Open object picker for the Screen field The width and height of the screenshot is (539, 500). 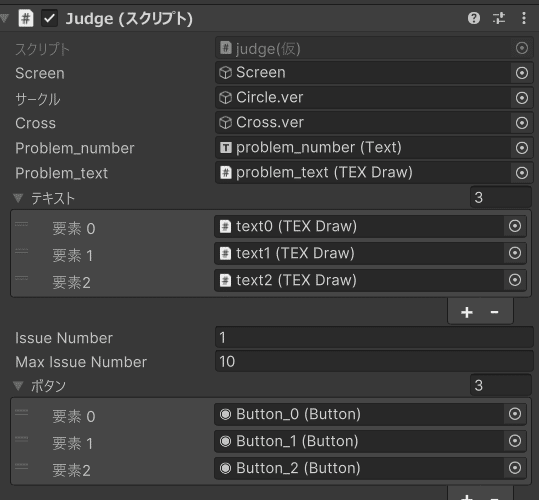(x=522, y=73)
